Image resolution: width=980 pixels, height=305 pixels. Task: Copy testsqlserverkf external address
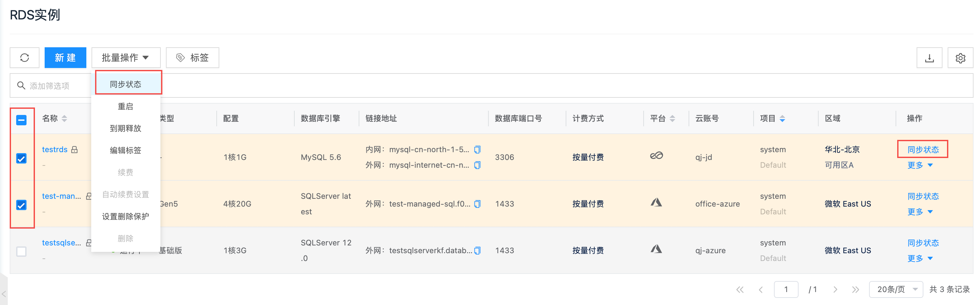tap(477, 250)
